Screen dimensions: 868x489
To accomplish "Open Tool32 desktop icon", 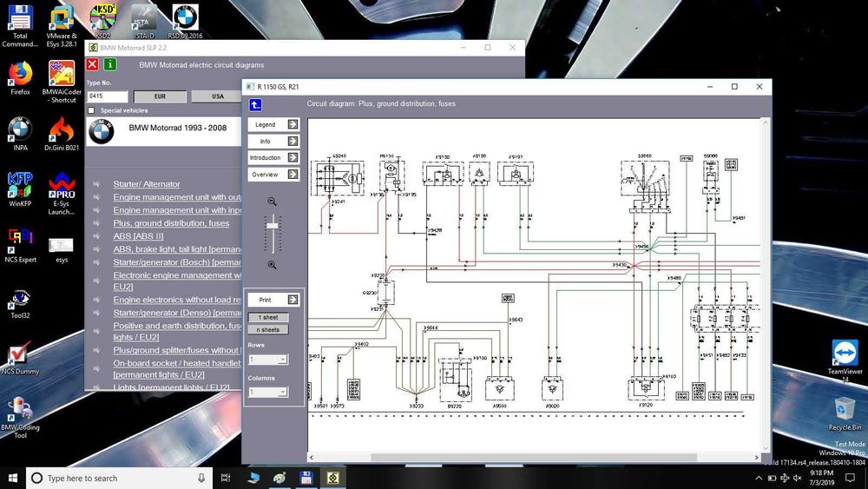I will (20, 304).
